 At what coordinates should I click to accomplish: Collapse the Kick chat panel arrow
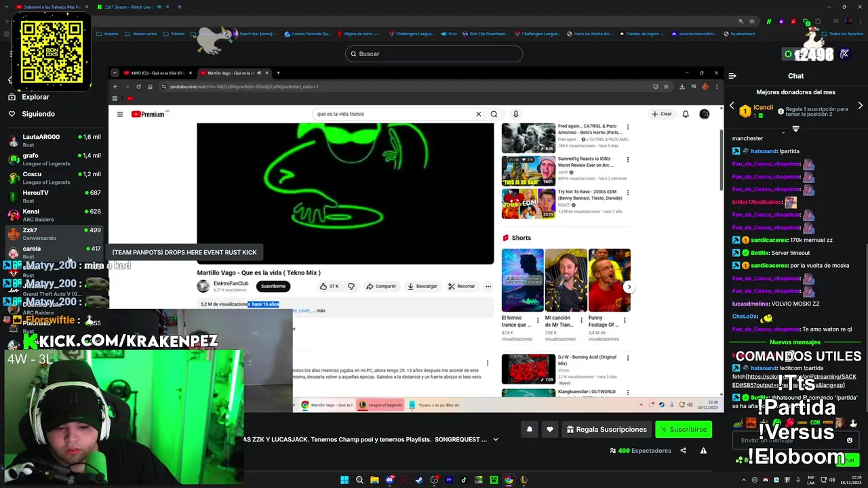[732, 76]
